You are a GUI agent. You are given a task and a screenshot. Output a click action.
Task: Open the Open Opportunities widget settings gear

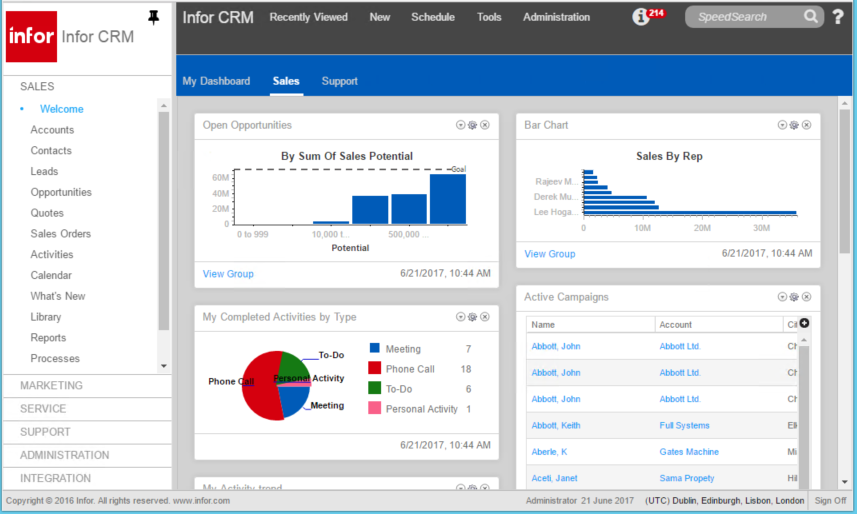pos(473,125)
